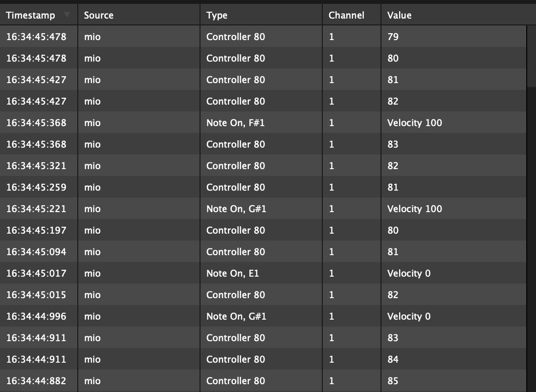Click the Value column header

(x=400, y=15)
